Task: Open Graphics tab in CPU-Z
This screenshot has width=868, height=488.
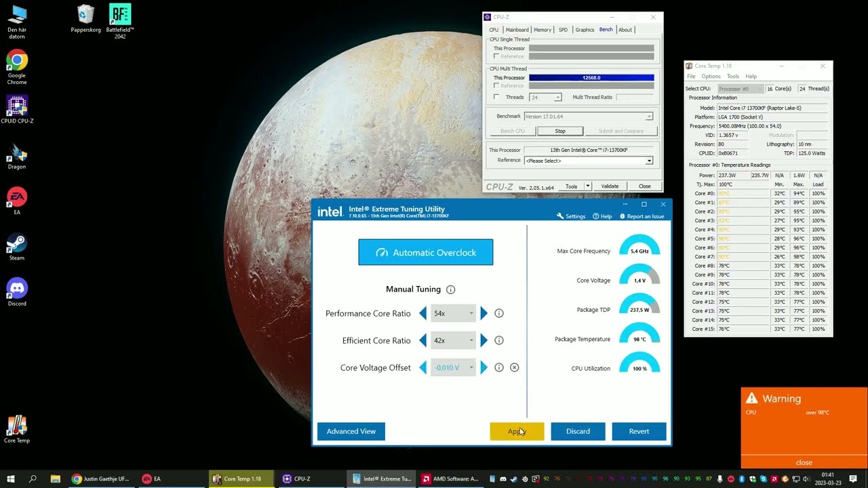Action: (x=585, y=30)
